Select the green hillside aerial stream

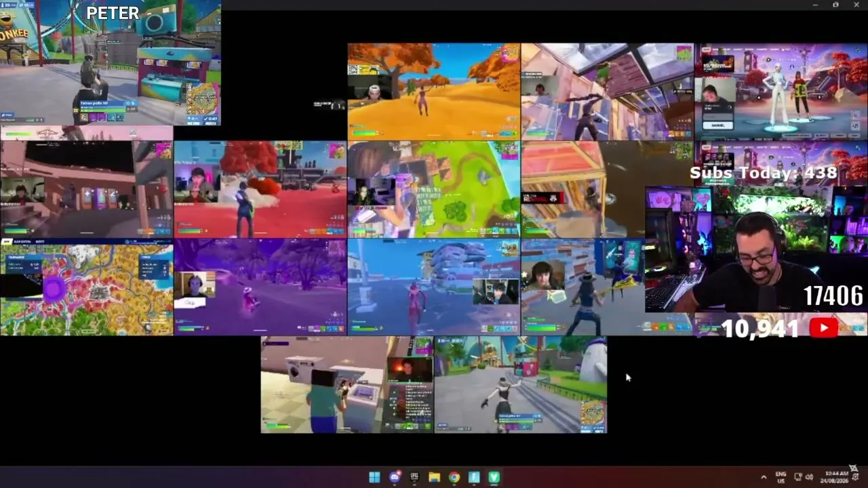coord(434,189)
